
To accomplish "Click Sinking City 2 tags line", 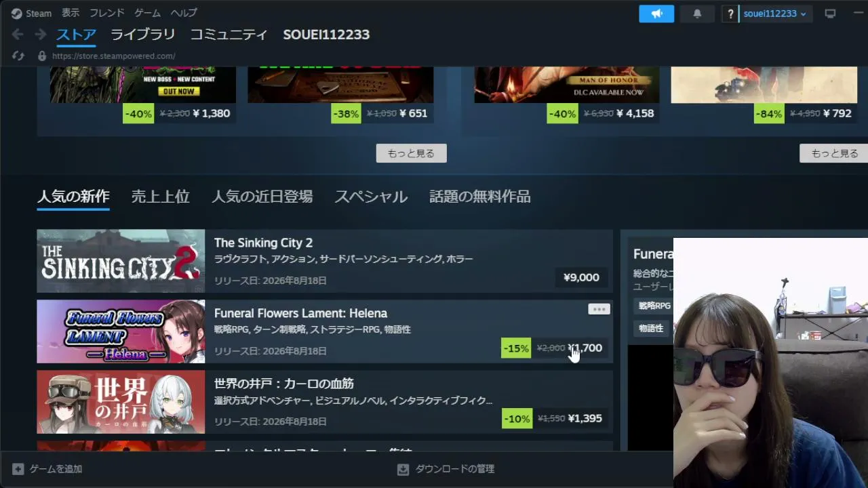I will (343, 259).
